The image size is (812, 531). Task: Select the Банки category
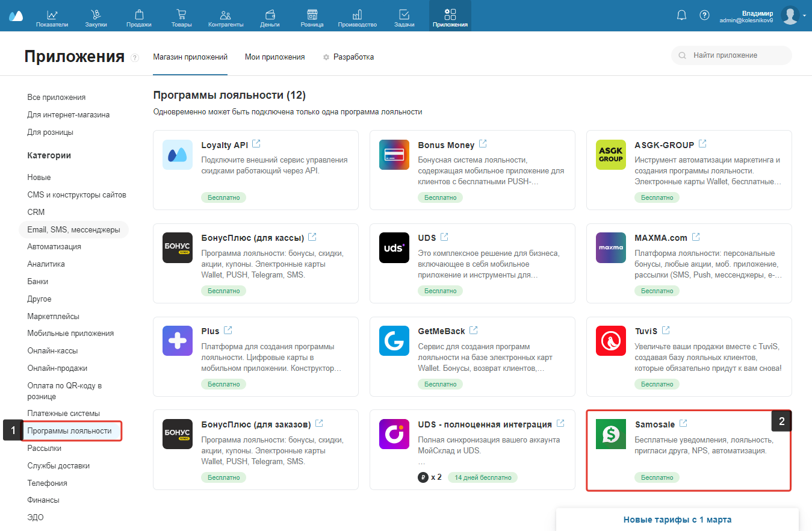click(x=38, y=281)
